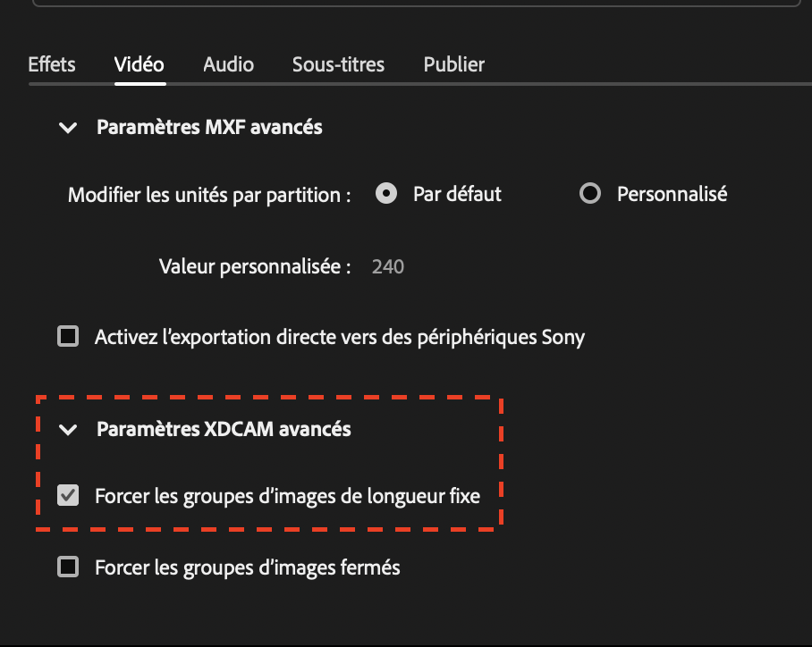The width and height of the screenshot is (812, 647).
Task: Enable Forcer les groupes d'images fermés
Action: pos(67,567)
